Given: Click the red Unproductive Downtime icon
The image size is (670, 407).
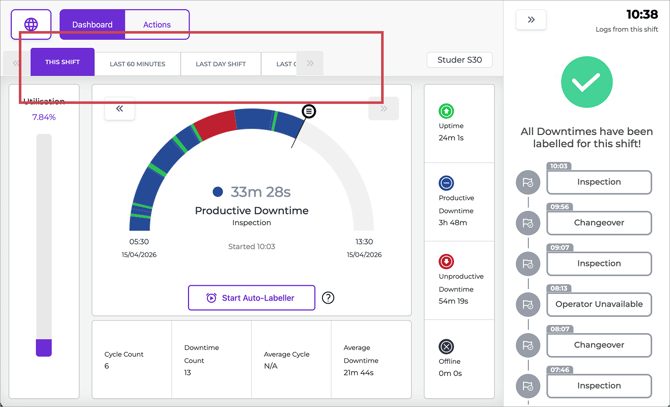Looking at the screenshot, I should 446,262.
